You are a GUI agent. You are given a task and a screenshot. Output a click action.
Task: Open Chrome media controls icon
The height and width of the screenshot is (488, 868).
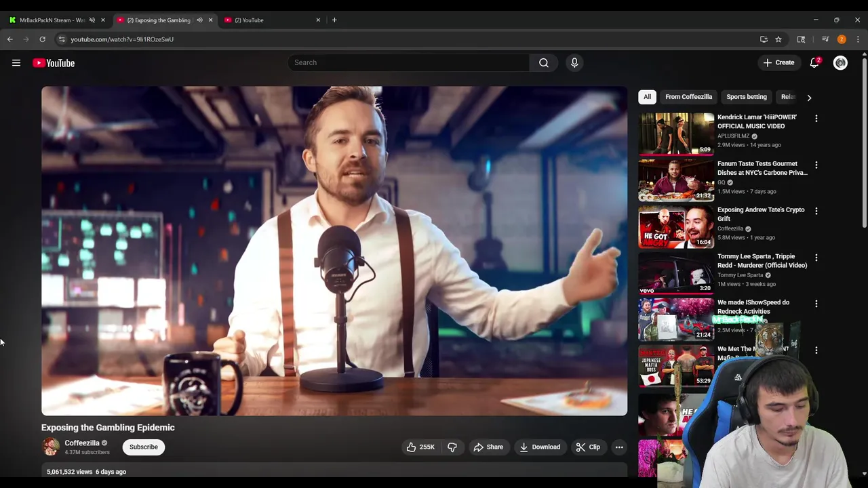click(825, 39)
